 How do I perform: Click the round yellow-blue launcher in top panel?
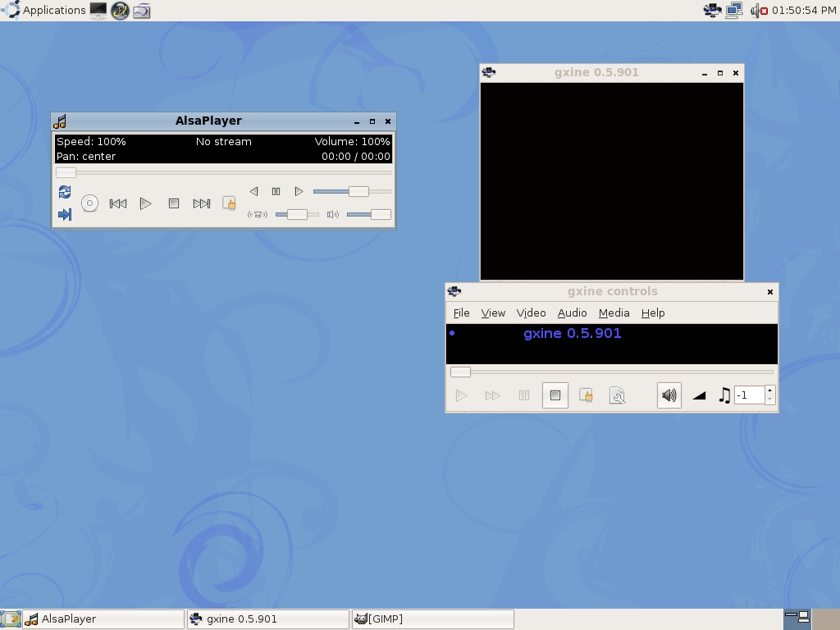(120, 10)
